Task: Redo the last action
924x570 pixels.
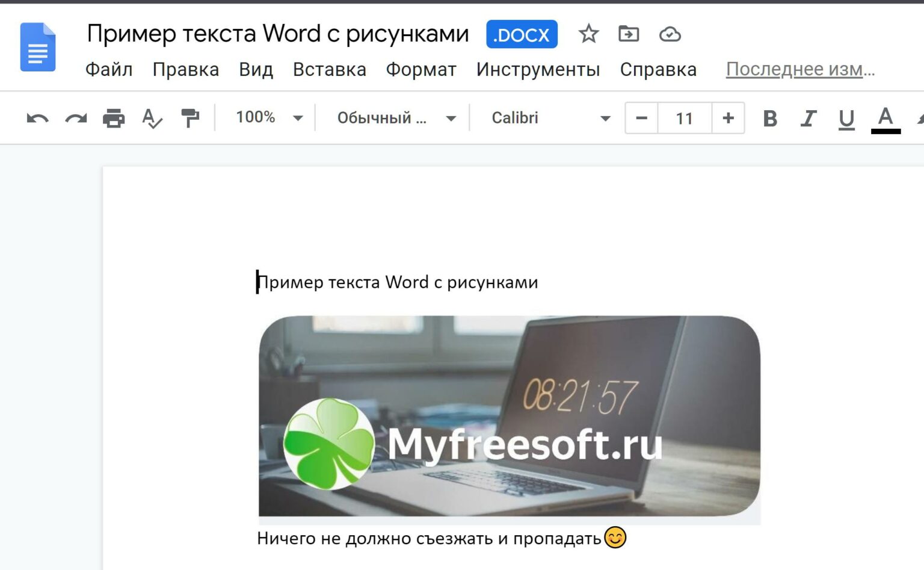Action: click(x=76, y=118)
